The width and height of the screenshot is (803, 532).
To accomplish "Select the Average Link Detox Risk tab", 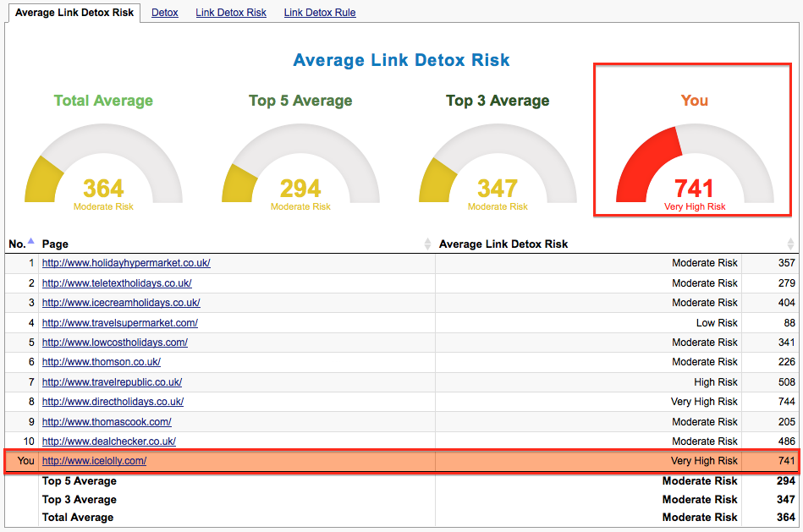I will (74, 13).
